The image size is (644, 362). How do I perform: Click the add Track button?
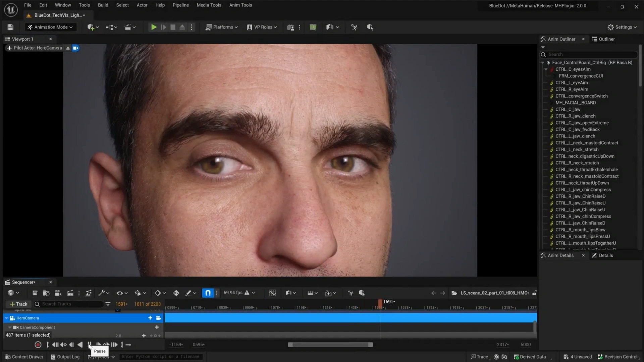18,304
